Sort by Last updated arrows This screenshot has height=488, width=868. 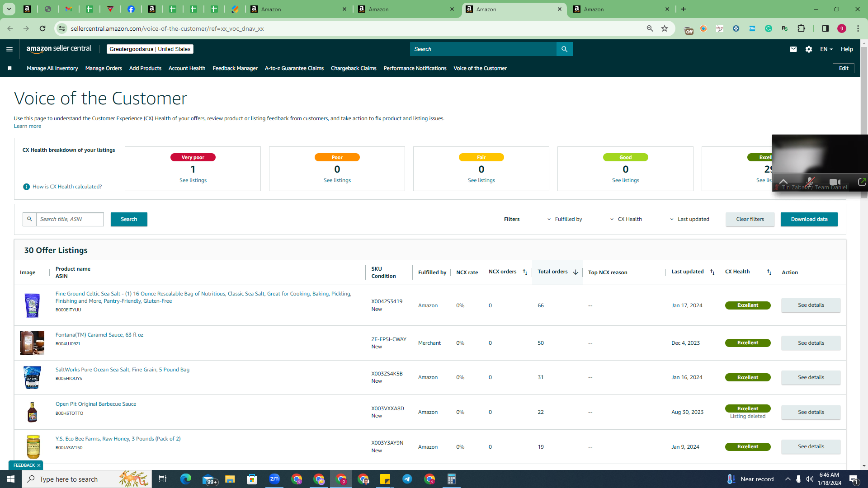[712, 272]
